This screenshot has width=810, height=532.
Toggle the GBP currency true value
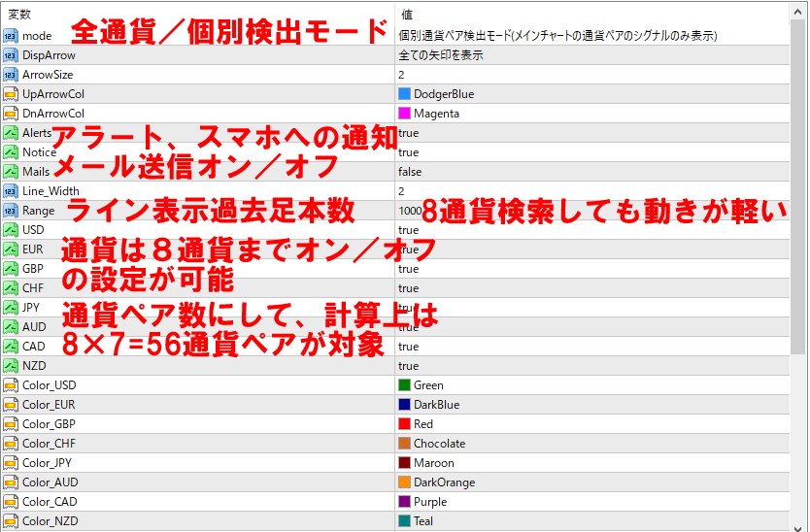pyautogui.click(x=592, y=269)
